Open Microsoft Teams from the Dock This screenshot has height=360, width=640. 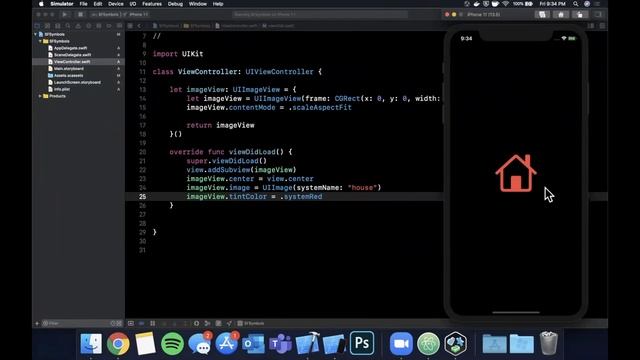pyautogui.click(x=280, y=343)
